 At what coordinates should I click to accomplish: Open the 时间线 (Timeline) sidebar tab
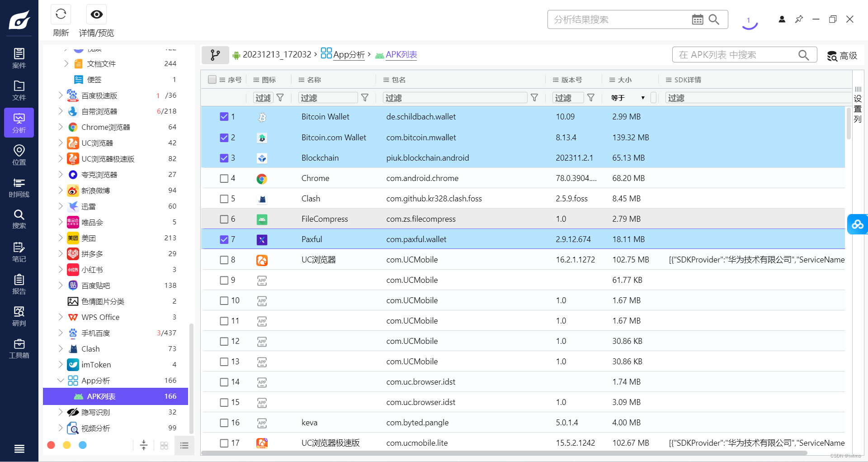click(x=19, y=187)
